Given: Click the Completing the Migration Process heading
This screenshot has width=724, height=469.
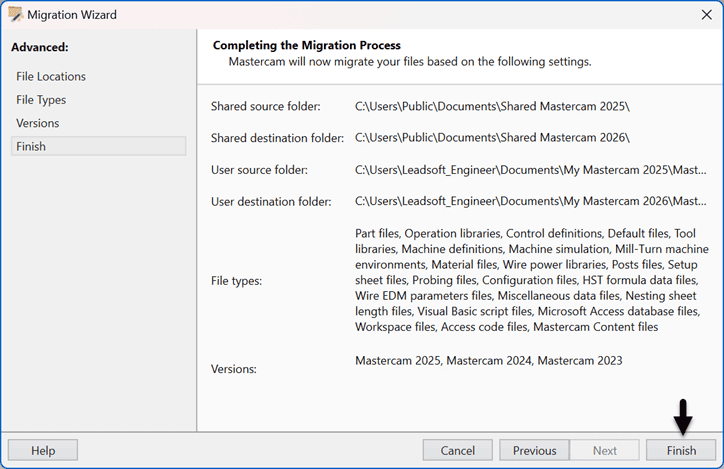Looking at the screenshot, I should click(x=307, y=45).
